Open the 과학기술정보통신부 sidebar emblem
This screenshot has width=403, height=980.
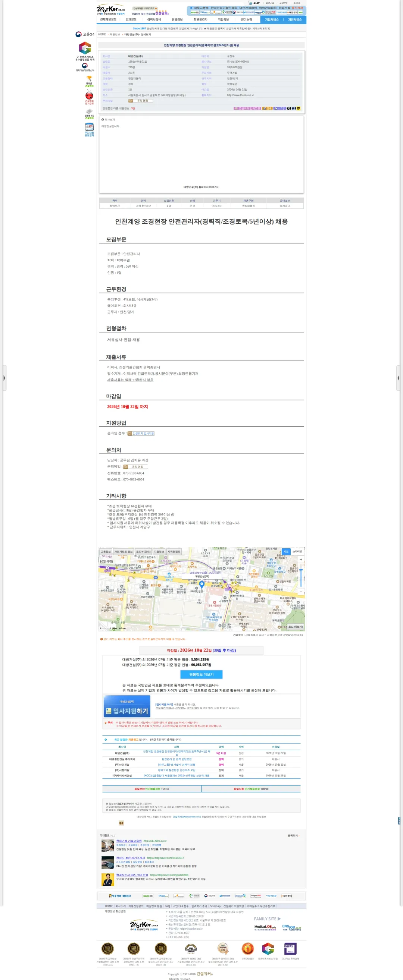85,67
